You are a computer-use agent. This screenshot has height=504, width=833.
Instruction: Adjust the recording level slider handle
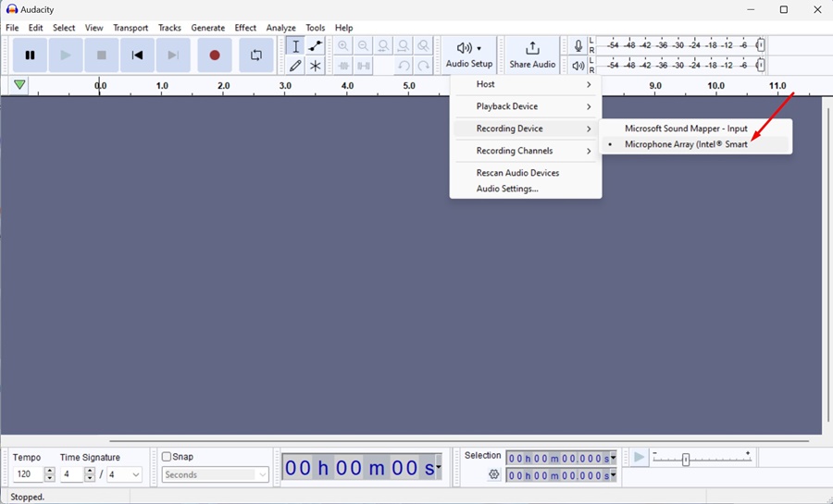(761, 45)
